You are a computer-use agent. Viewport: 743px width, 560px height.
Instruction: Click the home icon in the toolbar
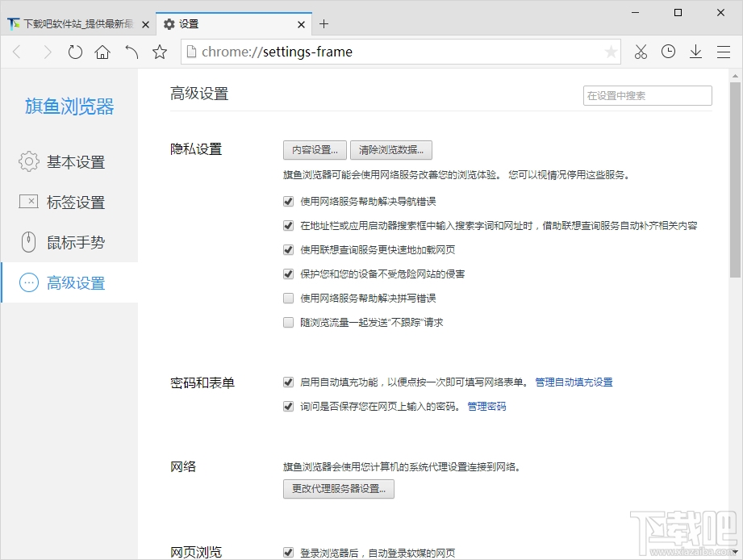click(x=102, y=51)
